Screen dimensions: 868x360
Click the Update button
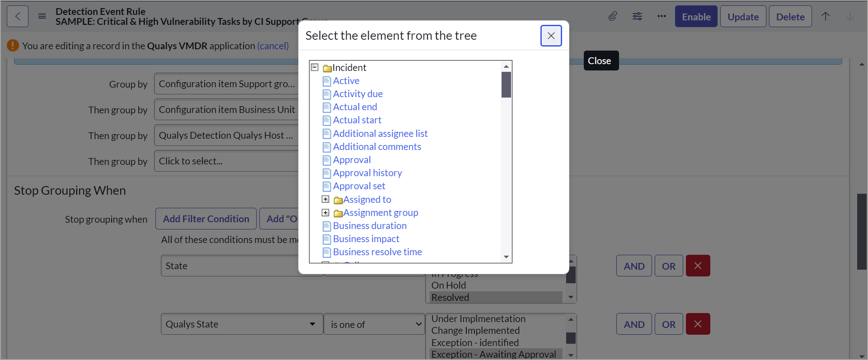click(743, 17)
